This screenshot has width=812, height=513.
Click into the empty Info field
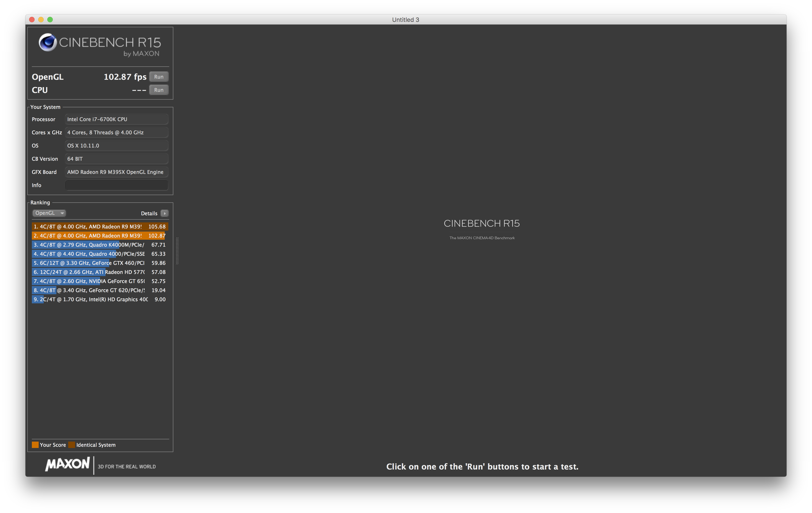click(116, 185)
